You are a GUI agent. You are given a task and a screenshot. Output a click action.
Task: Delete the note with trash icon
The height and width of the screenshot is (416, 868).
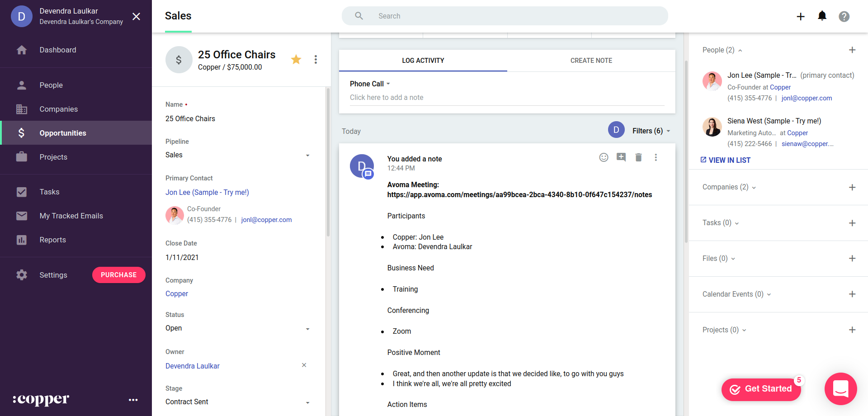pyautogui.click(x=638, y=157)
